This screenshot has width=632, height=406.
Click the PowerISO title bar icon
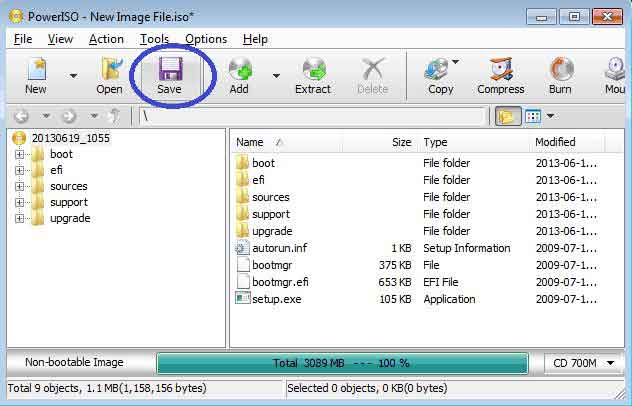point(17,17)
